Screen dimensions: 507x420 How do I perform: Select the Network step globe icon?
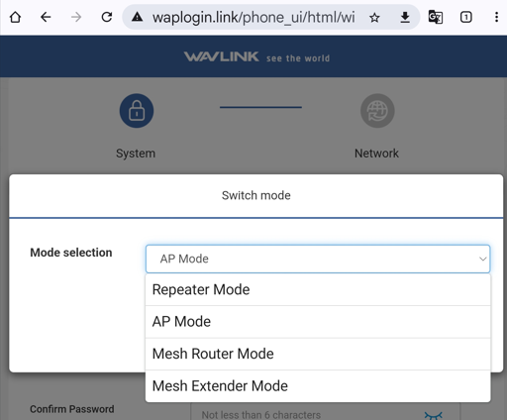coord(377,111)
